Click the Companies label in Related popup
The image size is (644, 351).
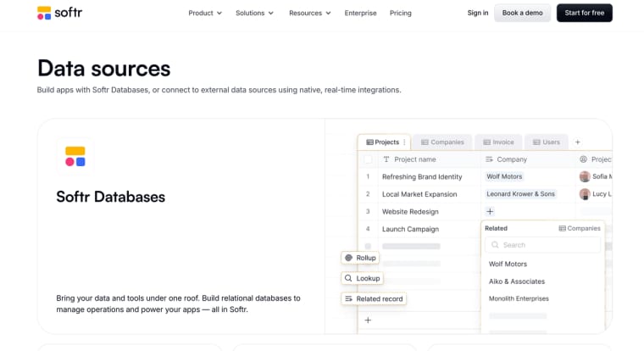coord(580,229)
